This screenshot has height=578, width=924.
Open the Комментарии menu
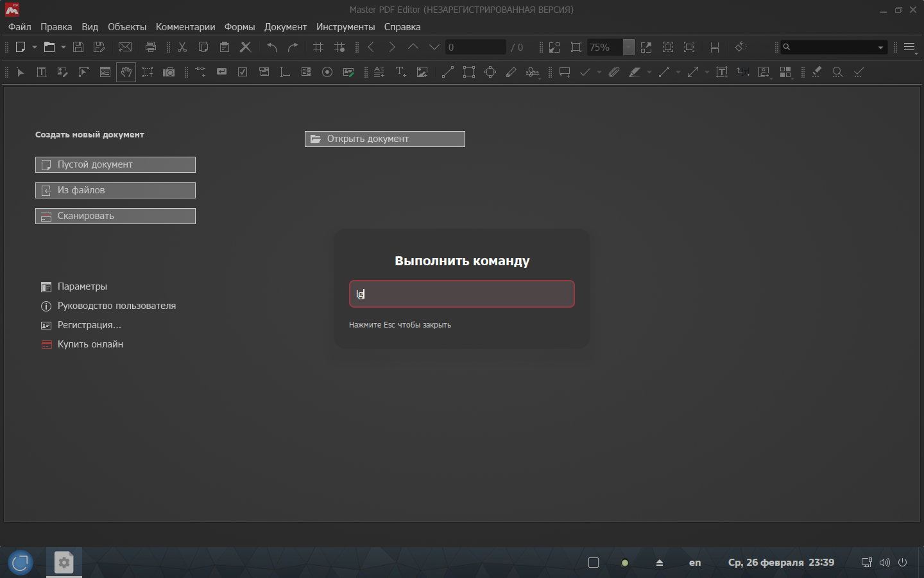pyautogui.click(x=185, y=27)
